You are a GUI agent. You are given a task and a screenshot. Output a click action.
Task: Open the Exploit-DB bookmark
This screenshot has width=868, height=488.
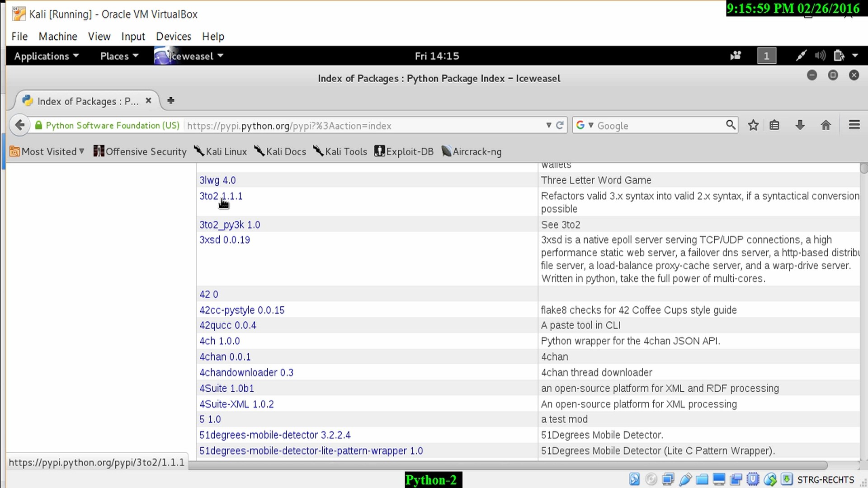[x=404, y=152]
